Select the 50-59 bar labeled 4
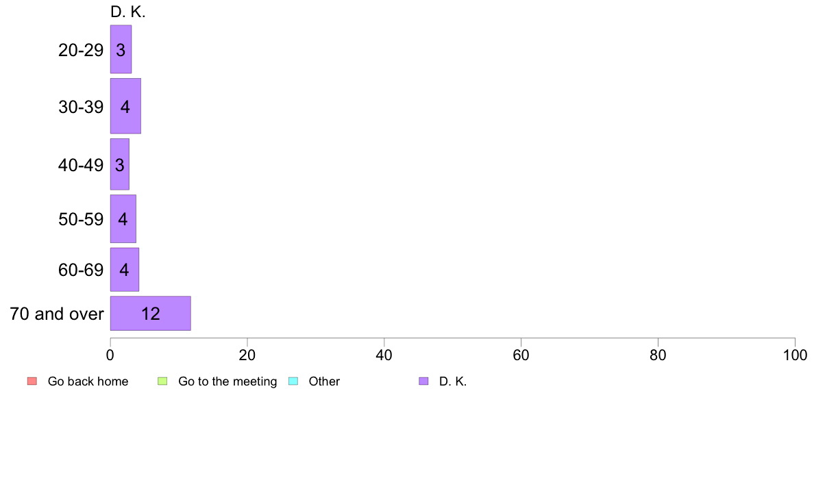 [x=123, y=219]
